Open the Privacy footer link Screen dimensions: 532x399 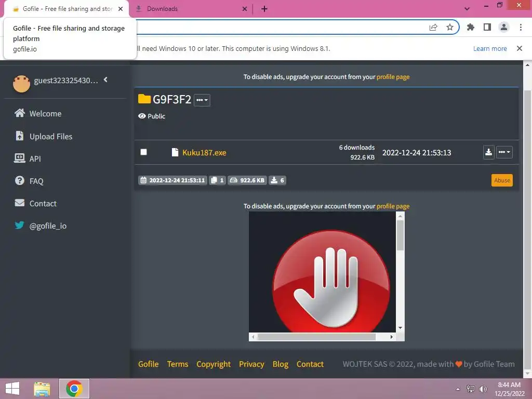pos(251,364)
